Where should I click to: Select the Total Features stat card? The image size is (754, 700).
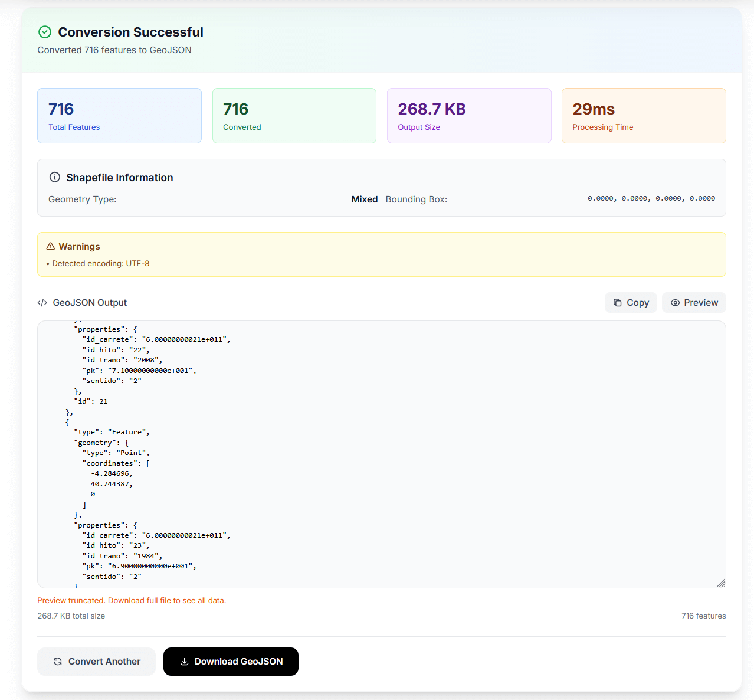click(x=119, y=116)
